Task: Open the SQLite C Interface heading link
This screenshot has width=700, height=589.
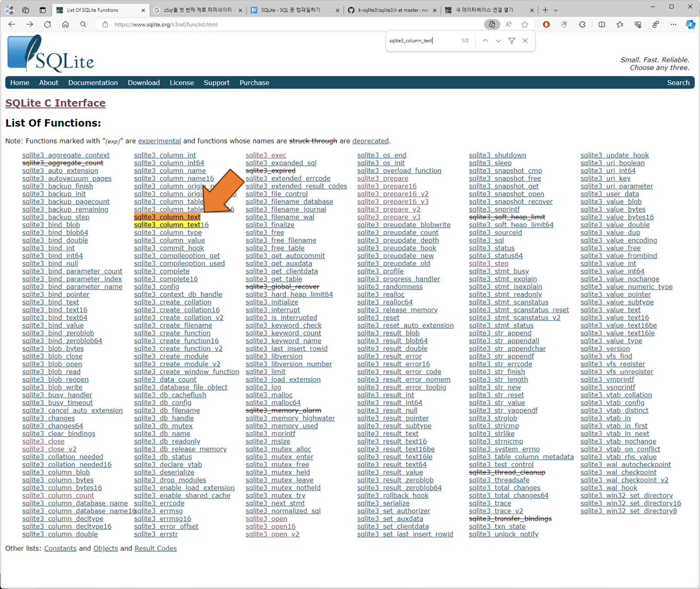Action: pyautogui.click(x=55, y=103)
